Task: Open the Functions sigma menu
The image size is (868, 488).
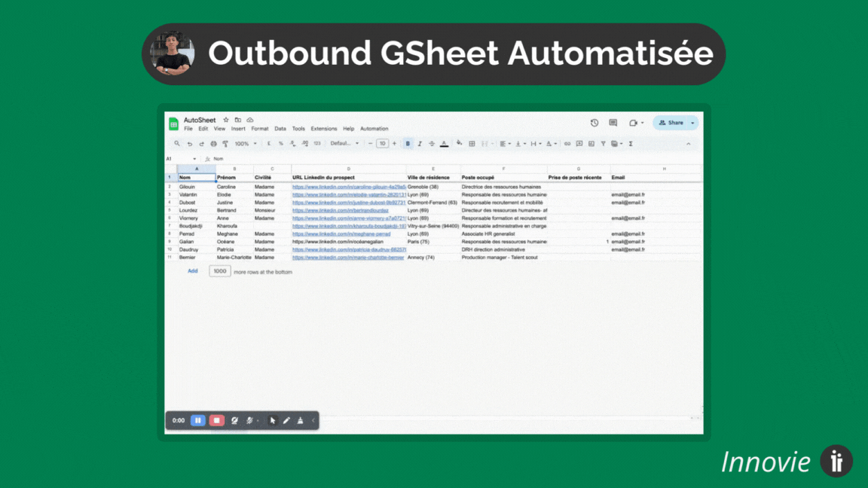Action: [x=630, y=143]
